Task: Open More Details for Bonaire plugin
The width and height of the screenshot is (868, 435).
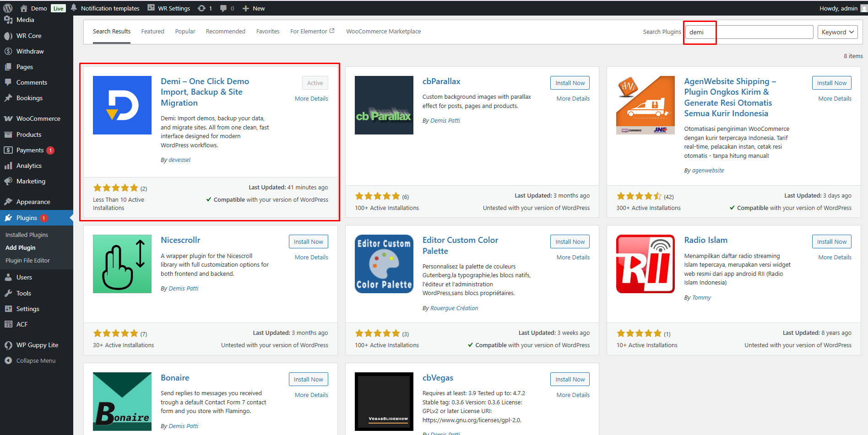Action: click(x=311, y=395)
